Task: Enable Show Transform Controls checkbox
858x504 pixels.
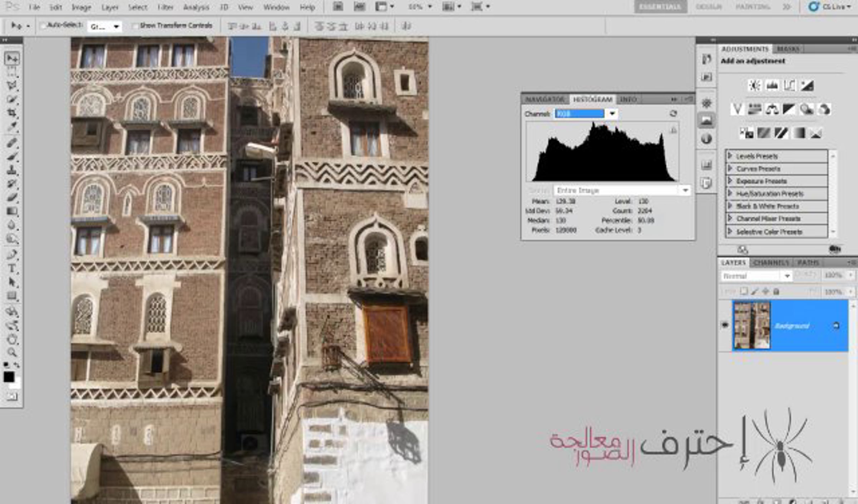Action: tap(135, 26)
